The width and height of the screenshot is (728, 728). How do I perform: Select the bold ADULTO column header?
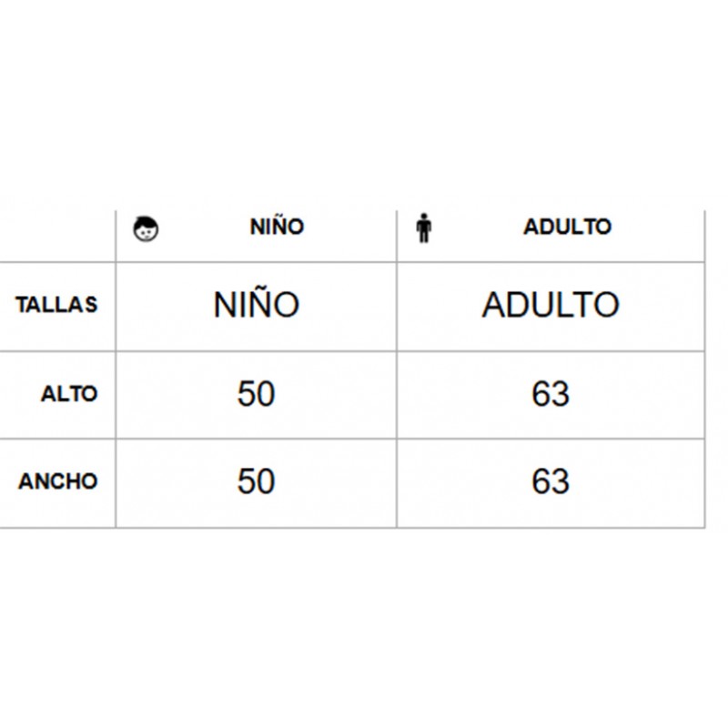[x=567, y=227]
